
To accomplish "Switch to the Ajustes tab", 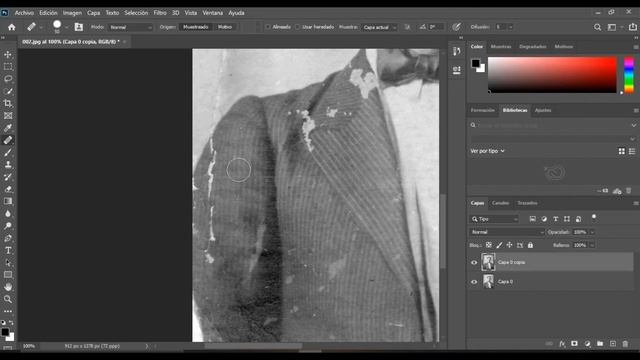I will (542, 110).
